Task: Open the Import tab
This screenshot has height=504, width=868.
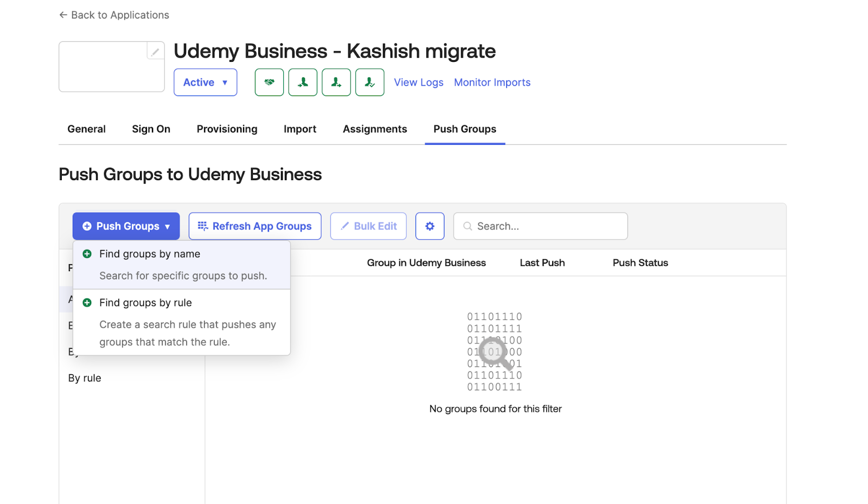Action: pyautogui.click(x=299, y=129)
